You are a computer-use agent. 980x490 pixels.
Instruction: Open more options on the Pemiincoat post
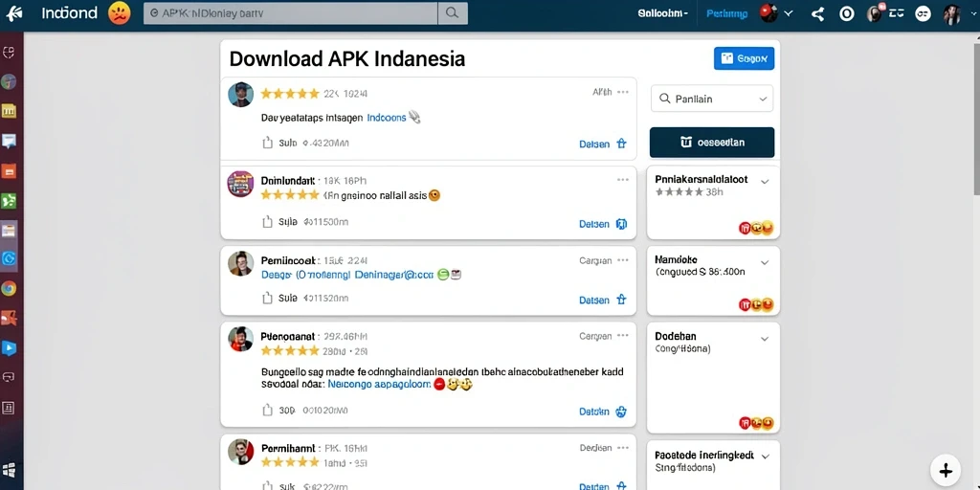[622, 260]
